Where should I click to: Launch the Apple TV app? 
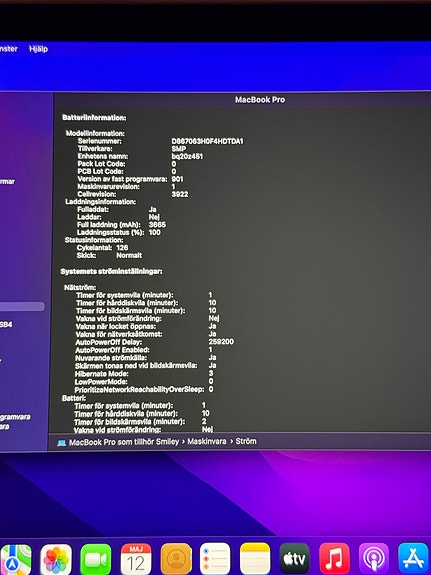pos(295,559)
